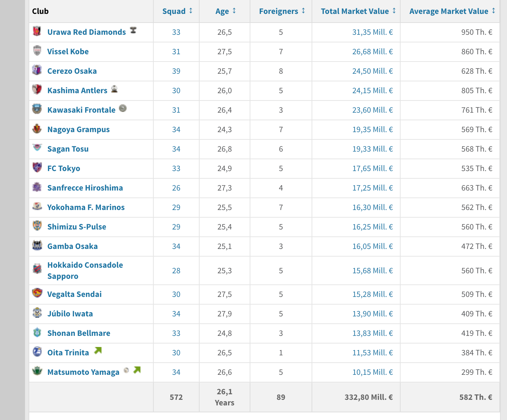
Task: Click the green promotion arrow beside Oita Trinita
Action: point(98,350)
